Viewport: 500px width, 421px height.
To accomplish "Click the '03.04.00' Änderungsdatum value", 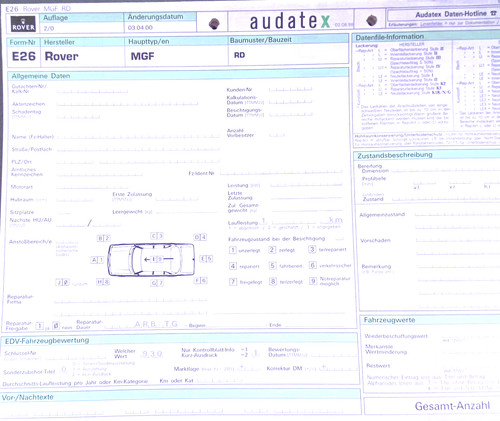I will 140,28.
